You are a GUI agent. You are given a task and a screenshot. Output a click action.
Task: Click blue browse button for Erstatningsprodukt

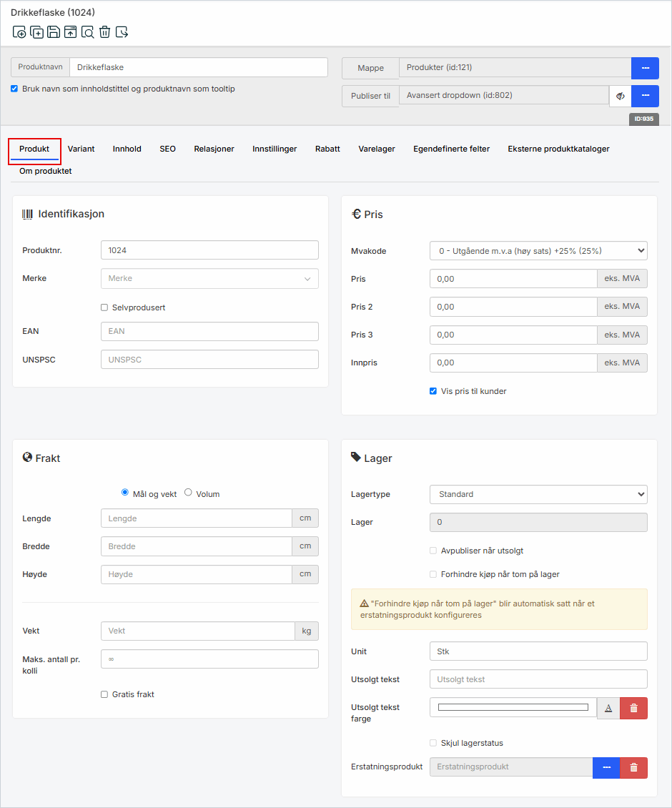pyautogui.click(x=606, y=767)
